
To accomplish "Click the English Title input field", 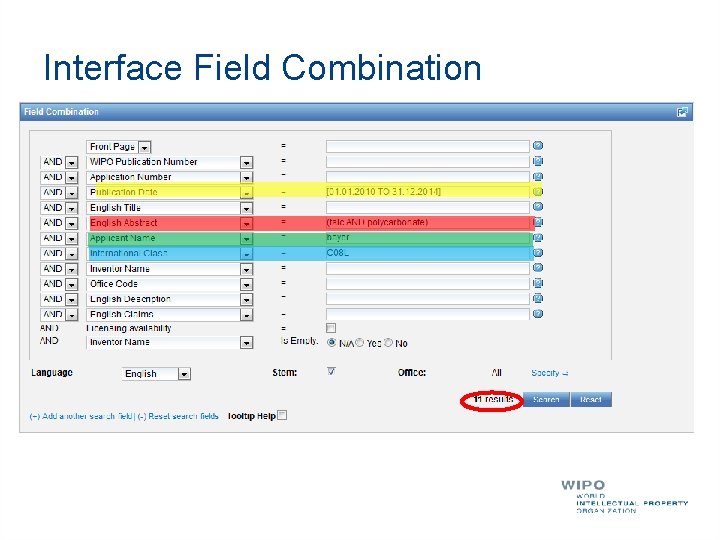I will tap(428, 208).
